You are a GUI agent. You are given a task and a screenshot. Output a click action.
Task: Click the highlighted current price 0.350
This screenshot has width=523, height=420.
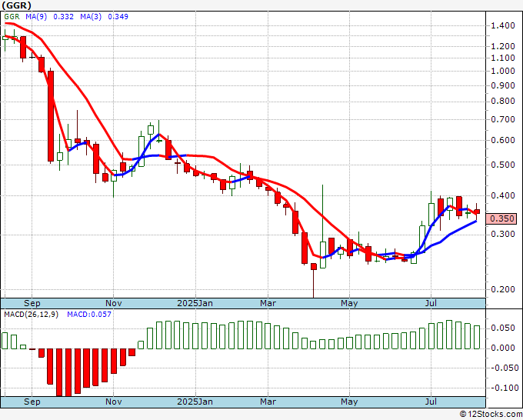tap(501, 218)
